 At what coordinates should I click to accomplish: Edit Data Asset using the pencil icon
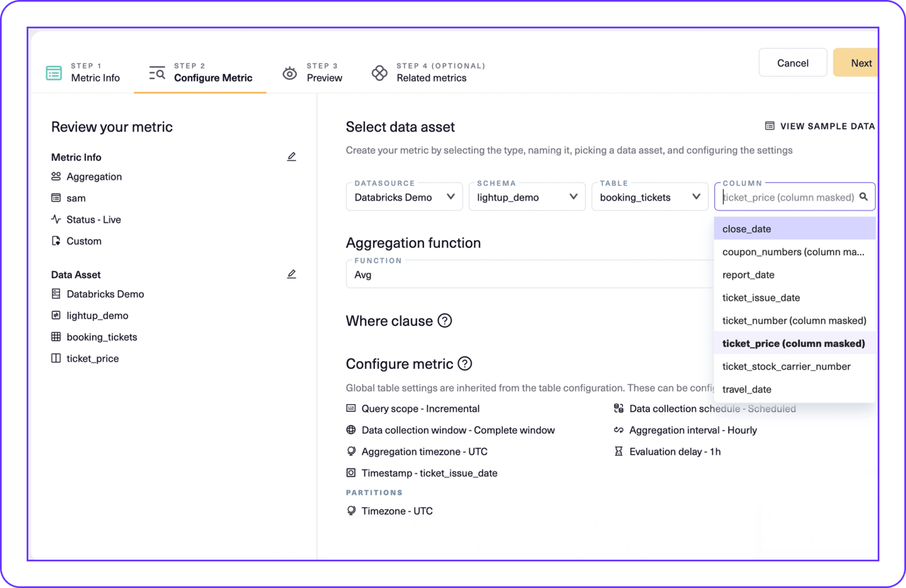(x=292, y=274)
